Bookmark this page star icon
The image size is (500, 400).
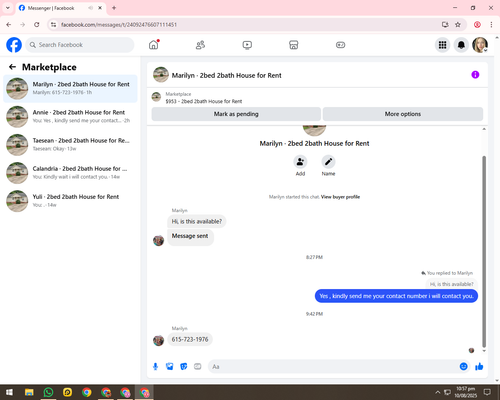coord(458,24)
